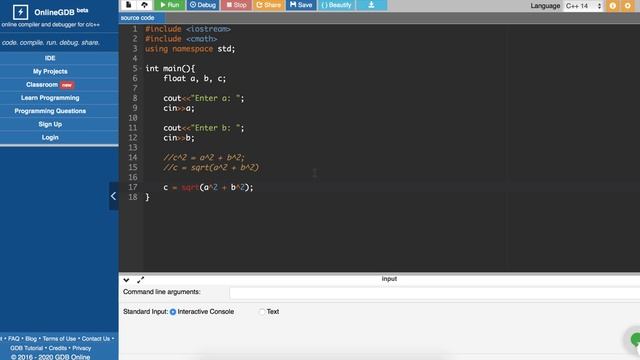Open the IDE sidebar item
The image size is (640, 360).
[50, 58]
